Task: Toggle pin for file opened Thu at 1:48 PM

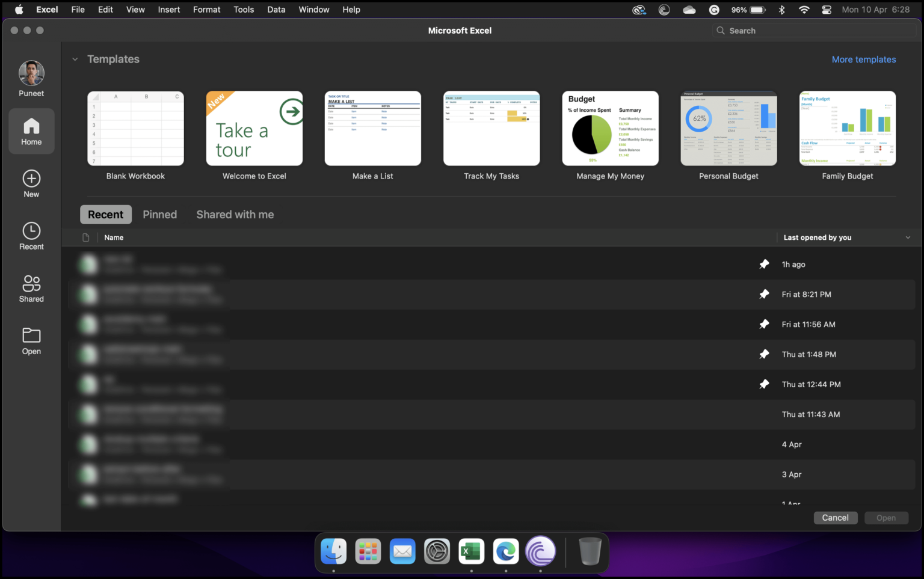Action: click(x=764, y=355)
